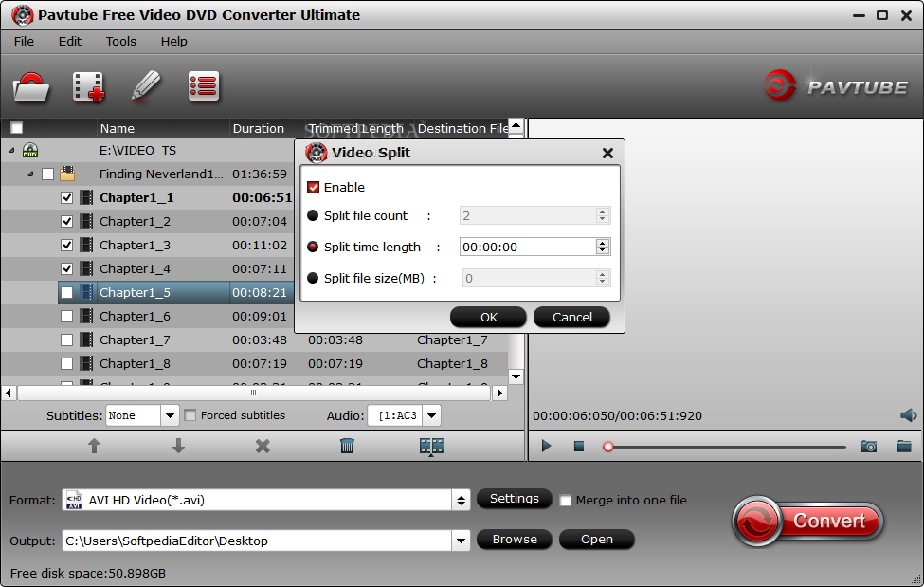Move selected item up with arrow icon
924x587 pixels.
click(94, 446)
